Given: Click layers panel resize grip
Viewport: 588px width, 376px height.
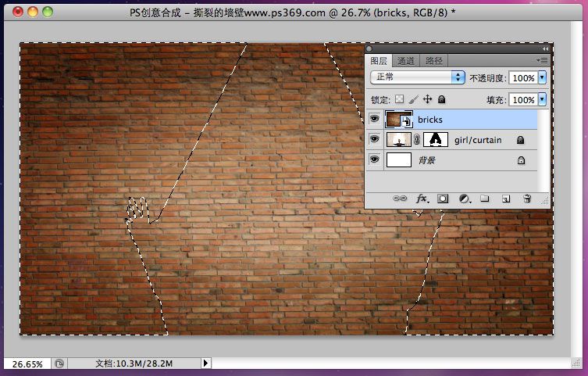Looking at the screenshot, I should [544, 201].
